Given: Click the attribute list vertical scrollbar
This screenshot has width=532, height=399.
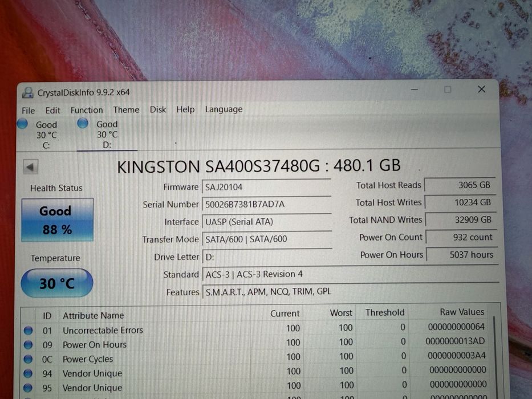Looking at the screenshot, I should point(495,356).
